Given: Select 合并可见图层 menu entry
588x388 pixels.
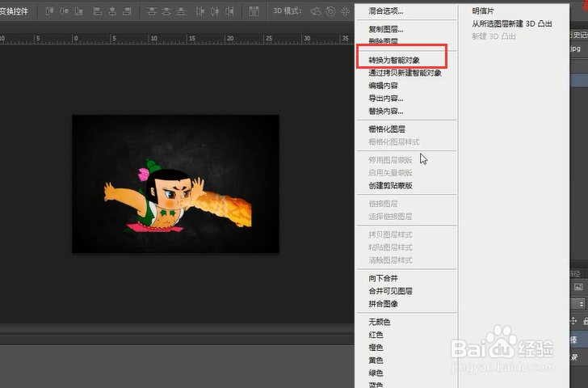Looking at the screenshot, I should (x=390, y=291).
